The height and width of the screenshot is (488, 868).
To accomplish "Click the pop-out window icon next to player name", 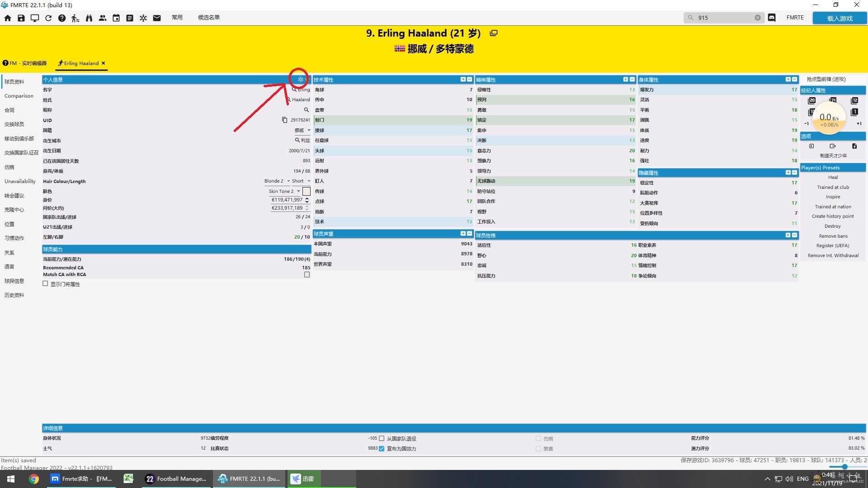I will click(x=494, y=33).
